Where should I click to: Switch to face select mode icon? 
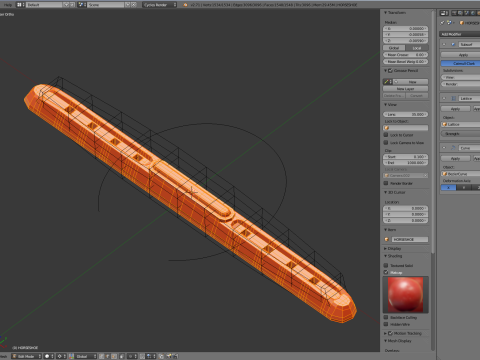[x=114, y=356]
